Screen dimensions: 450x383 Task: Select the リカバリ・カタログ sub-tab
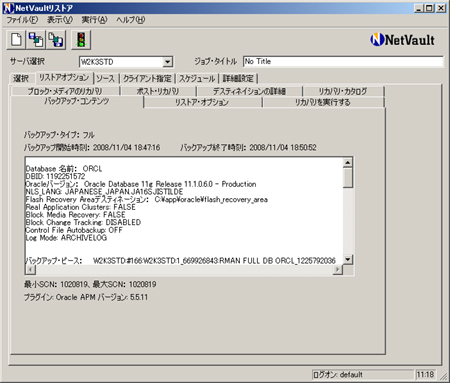pyautogui.click(x=343, y=91)
